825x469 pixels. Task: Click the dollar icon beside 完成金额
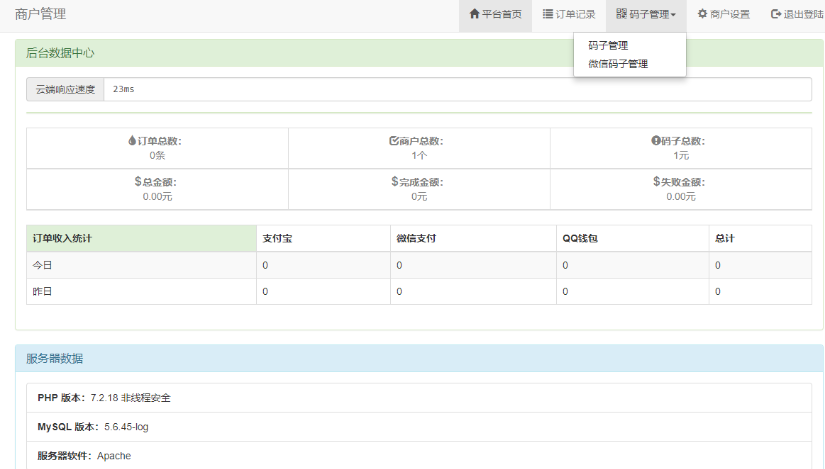click(x=395, y=182)
